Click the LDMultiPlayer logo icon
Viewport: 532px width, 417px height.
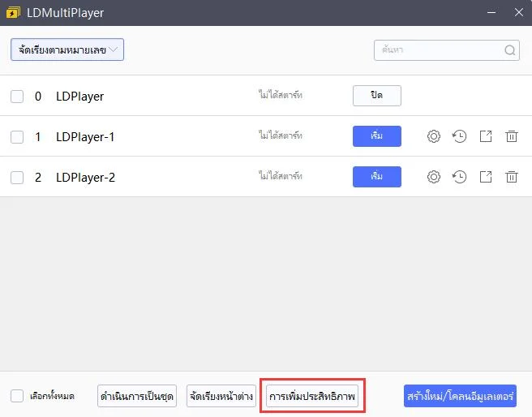coord(13,12)
